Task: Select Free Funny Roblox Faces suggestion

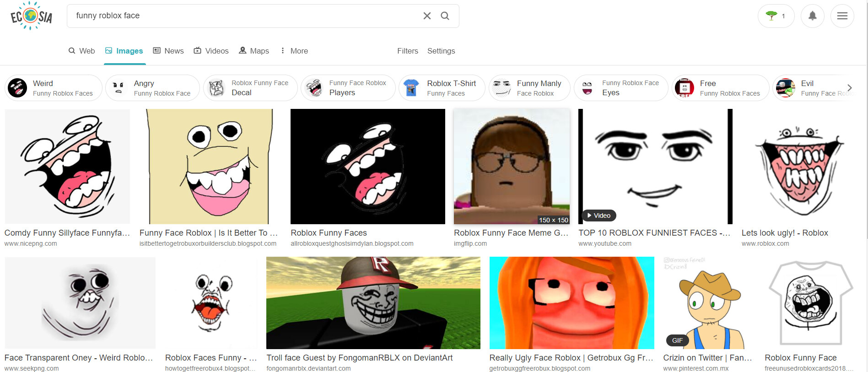Action: tap(720, 88)
